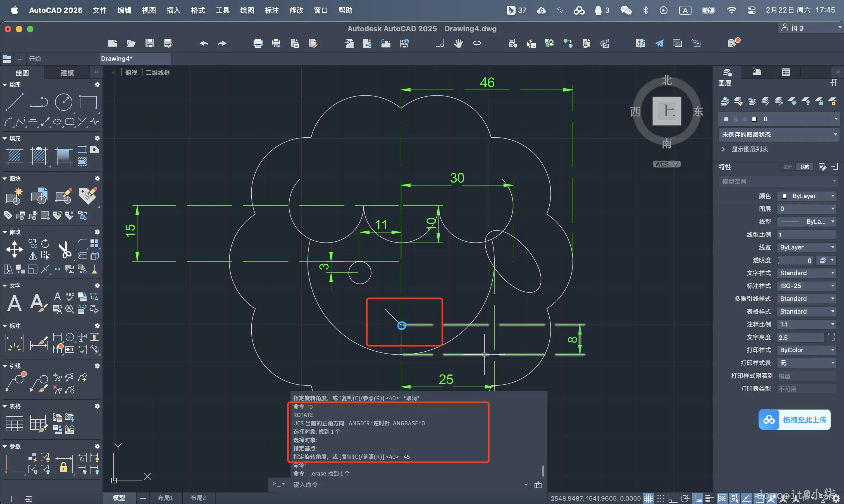
Task: Toggle ortho mode in status bar
Action: (x=673, y=498)
